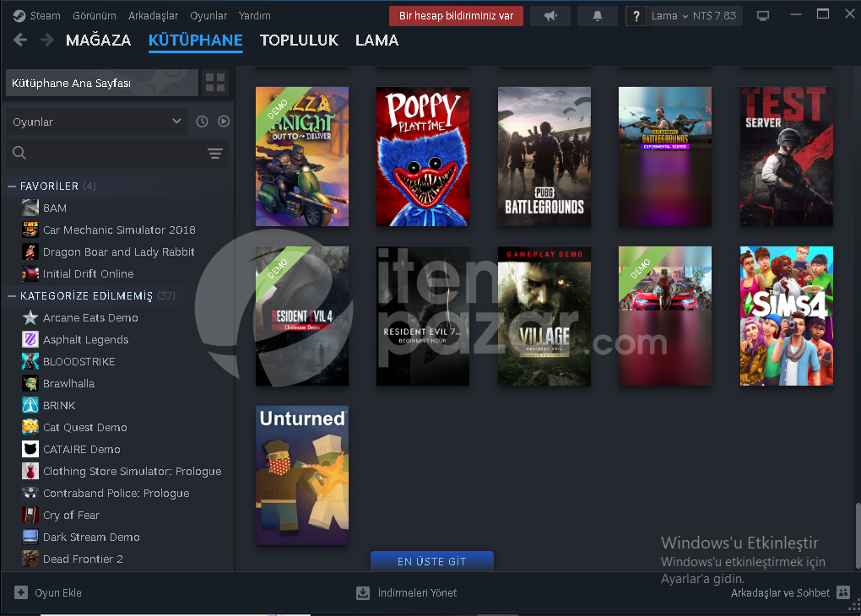
Task: Open advanced filter options icon
Action: 215,154
